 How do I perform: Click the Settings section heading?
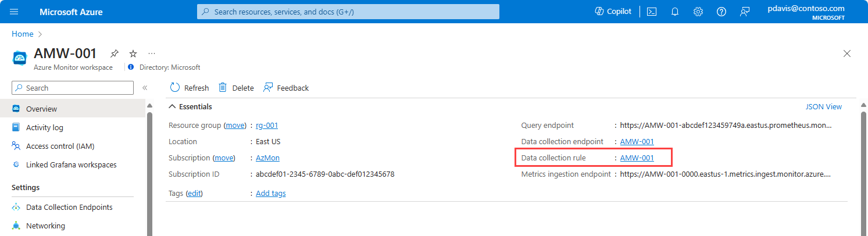coord(26,188)
